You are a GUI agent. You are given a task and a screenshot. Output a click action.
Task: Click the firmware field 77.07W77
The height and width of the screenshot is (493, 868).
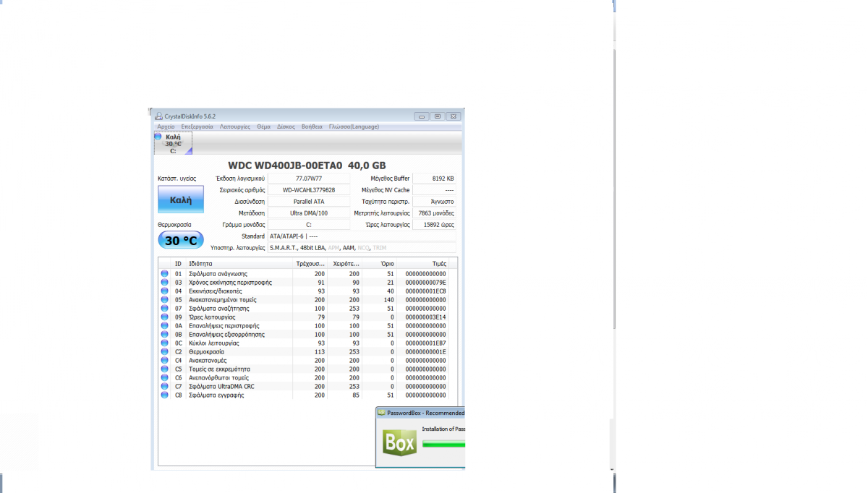pos(309,179)
